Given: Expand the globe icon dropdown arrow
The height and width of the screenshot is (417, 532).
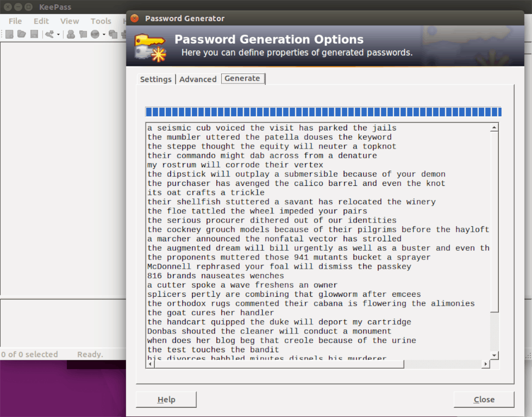Looking at the screenshot, I should coord(104,34).
